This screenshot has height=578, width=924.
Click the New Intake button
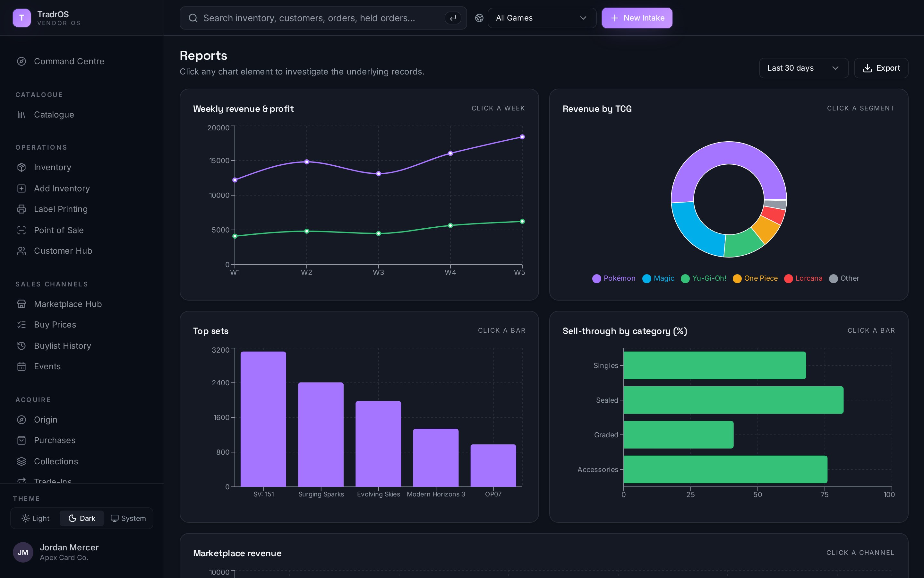tap(637, 18)
